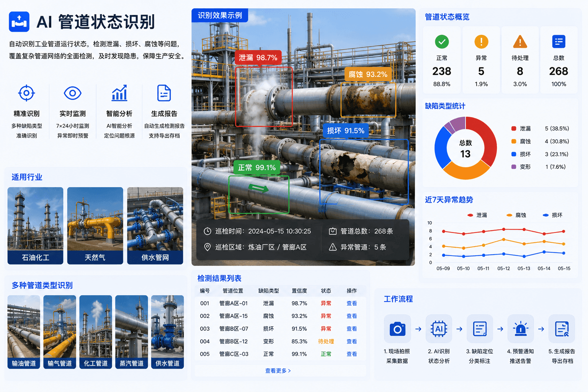The width and height of the screenshot is (588, 392).
Task: Click the 实时监测 eye icon
Action: tap(73, 93)
